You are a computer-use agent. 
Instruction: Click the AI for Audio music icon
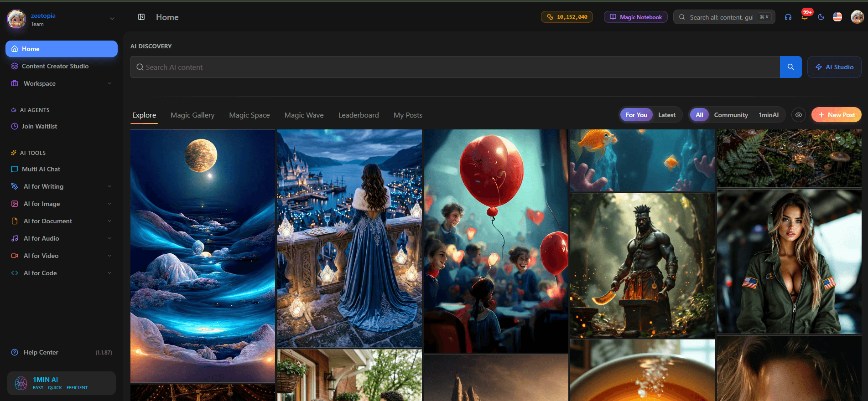click(15, 238)
